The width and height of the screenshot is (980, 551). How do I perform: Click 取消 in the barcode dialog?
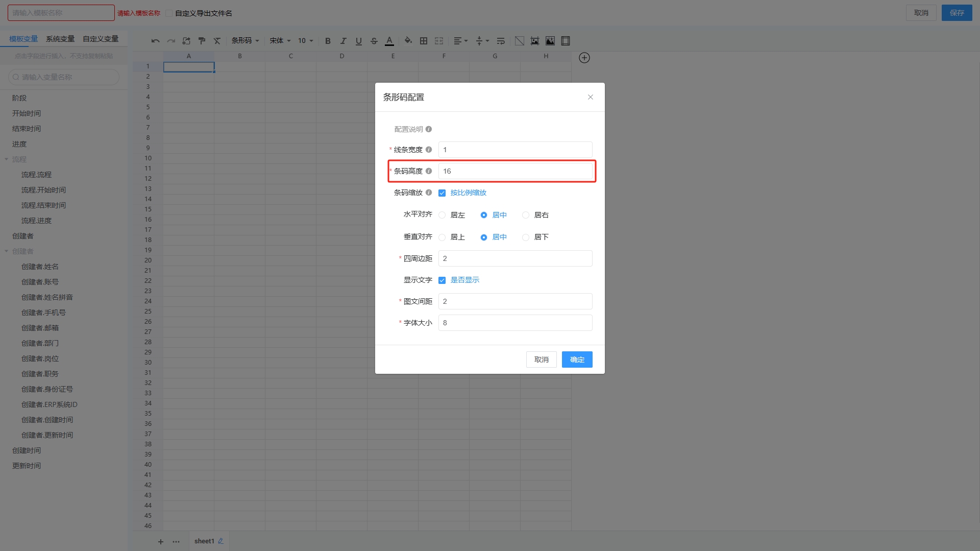542,360
